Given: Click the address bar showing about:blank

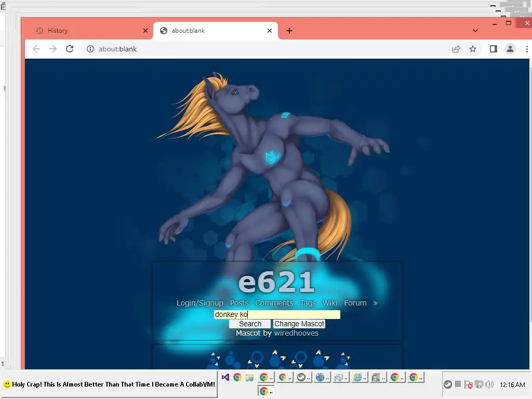Looking at the screenshot, I should [264, 49].
